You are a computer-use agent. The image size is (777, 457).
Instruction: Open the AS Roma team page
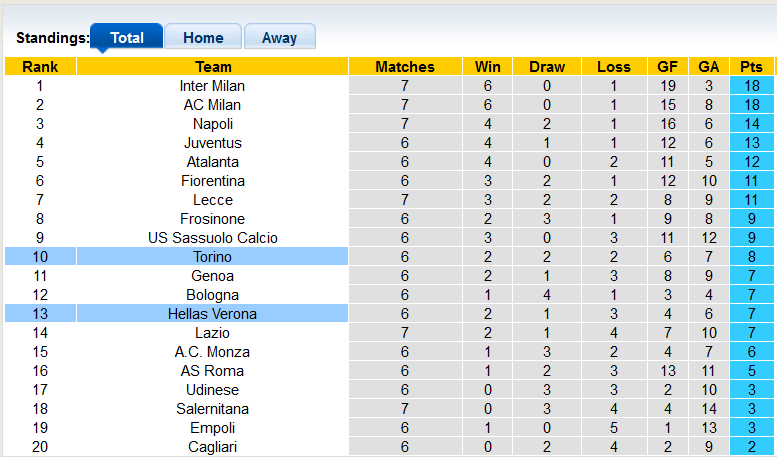click(x=213, y=371)
